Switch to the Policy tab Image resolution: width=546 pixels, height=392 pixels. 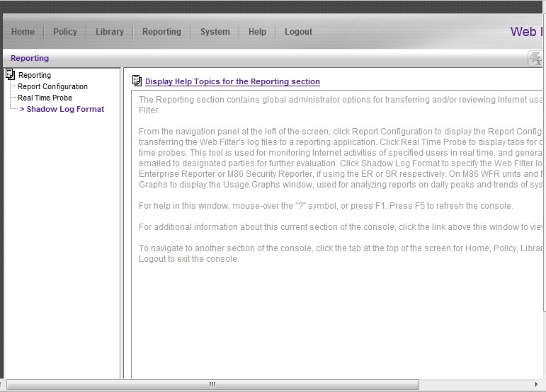pos(65,32)
